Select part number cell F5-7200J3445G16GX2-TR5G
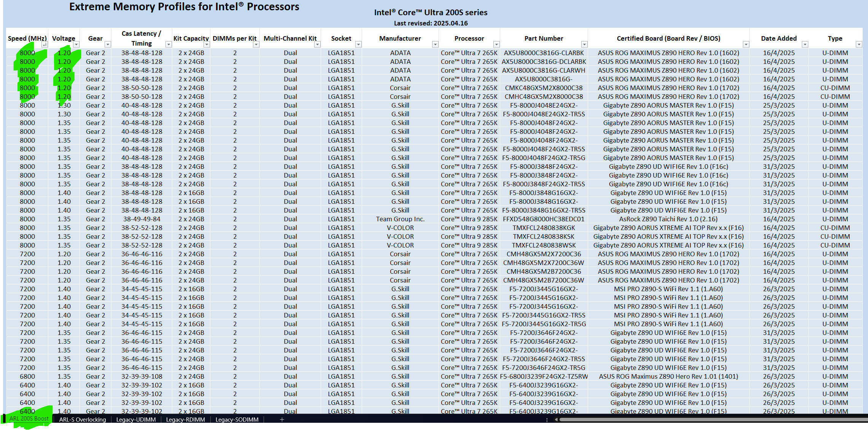 coord(544,324)
